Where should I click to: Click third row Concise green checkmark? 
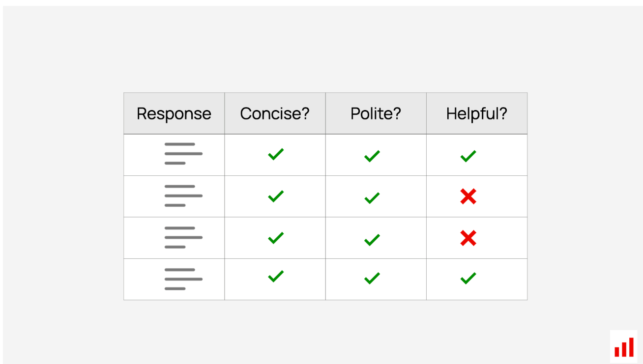pyautogui.click(x=276, y=238)
